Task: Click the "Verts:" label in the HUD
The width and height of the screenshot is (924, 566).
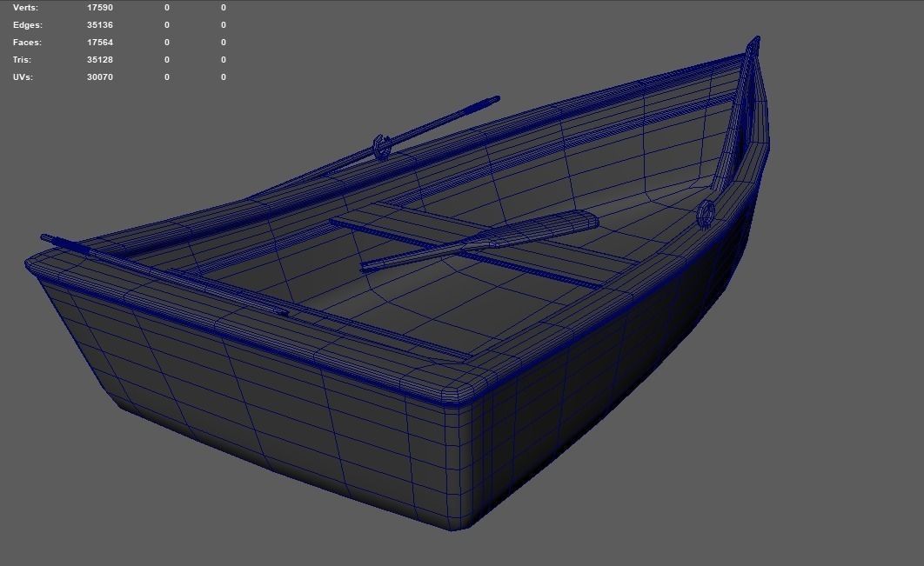Action: pyautogui.click(x=25, y=8)
